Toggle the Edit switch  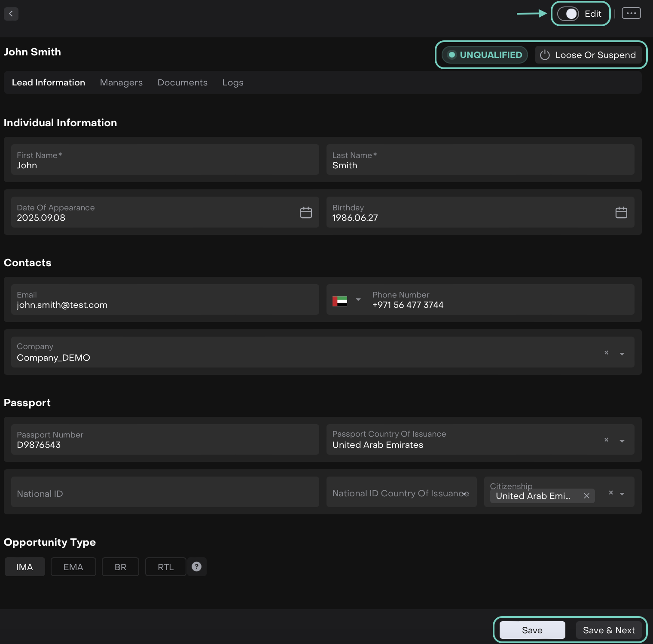(x=568, y=14)
